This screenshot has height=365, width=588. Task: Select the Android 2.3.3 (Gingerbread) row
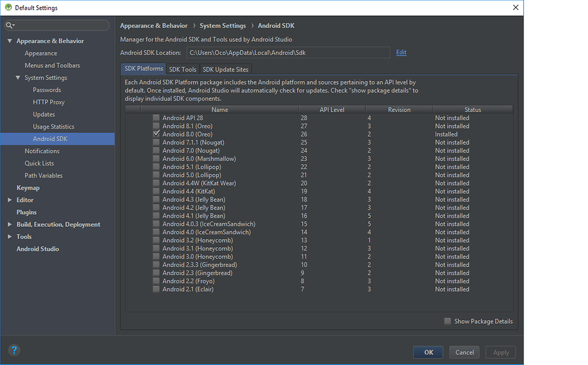pyautogui.click(x=319, y=265)
